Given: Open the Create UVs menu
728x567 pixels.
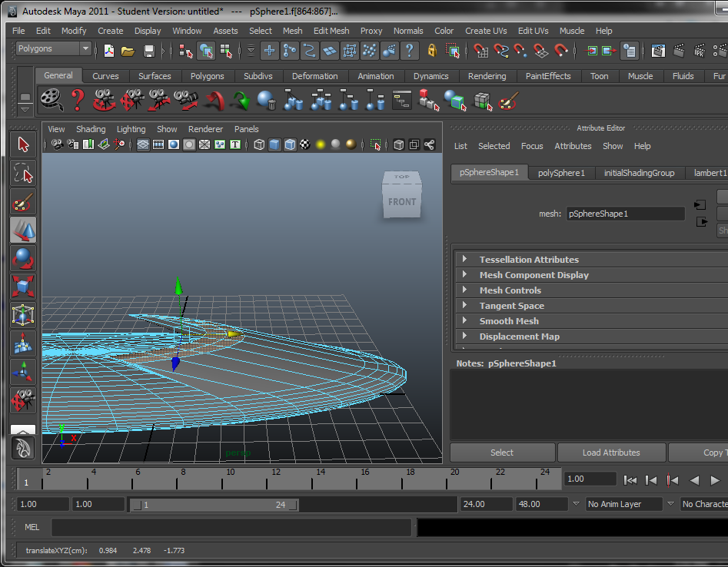Looking at the screenshot, I should point(486,31).
